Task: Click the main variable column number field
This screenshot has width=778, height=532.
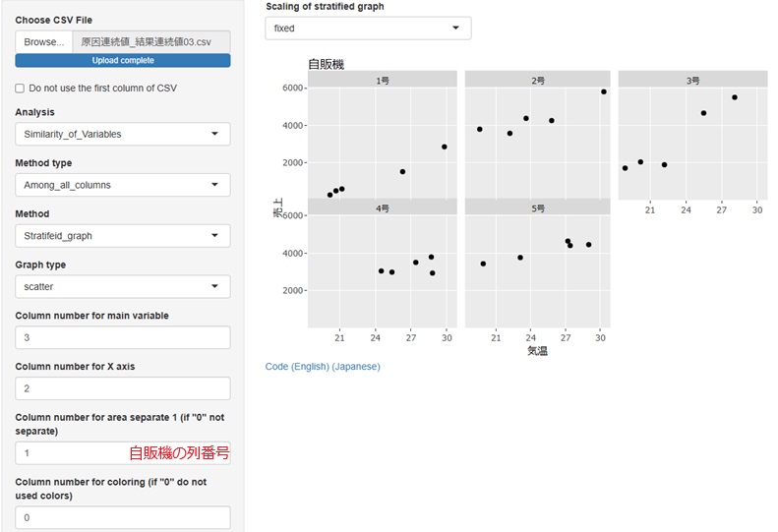Action: click(x=123, y=337)
